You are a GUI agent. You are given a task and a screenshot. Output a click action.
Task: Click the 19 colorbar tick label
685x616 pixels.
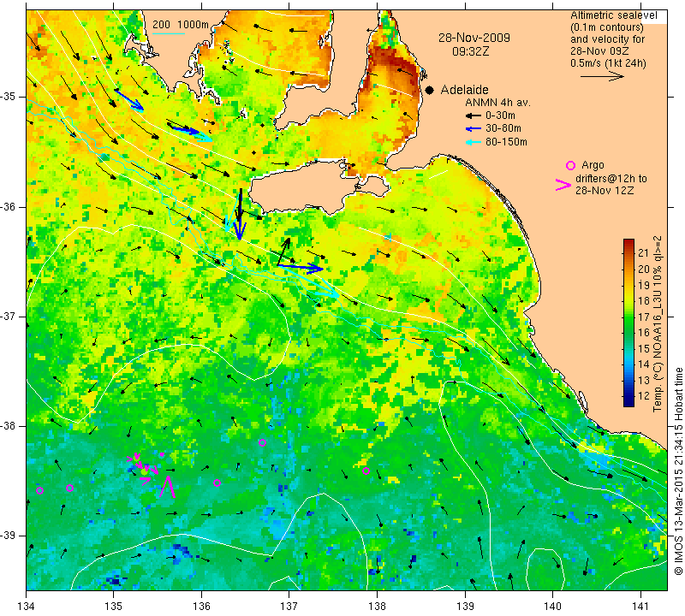click(644, 285)
